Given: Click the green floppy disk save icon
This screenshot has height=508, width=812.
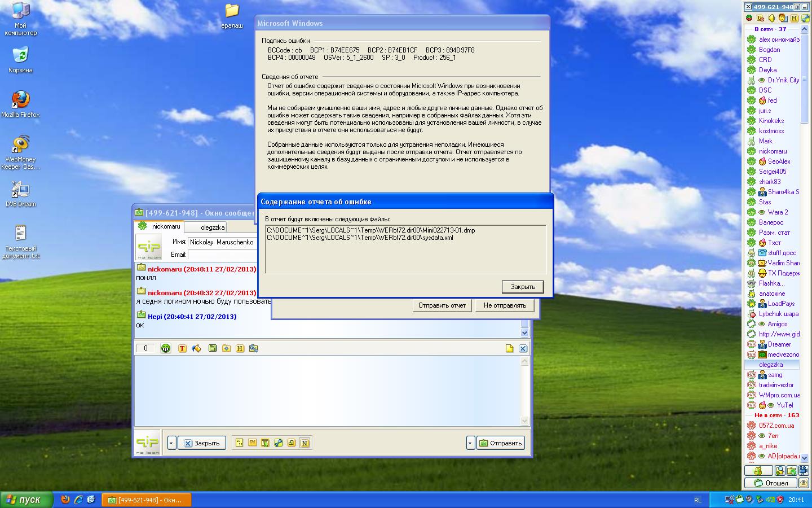Looking at the screenshot, I should point(213,348).
